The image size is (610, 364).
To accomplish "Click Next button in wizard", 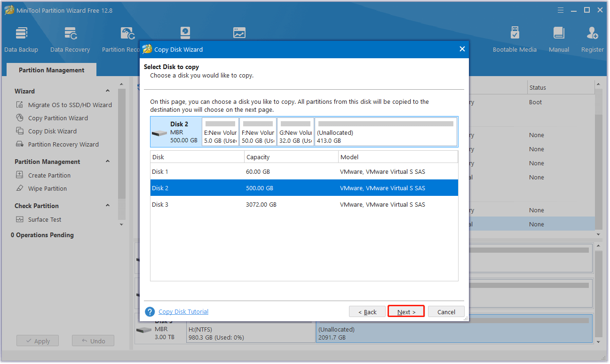I will (x=406, y=311).
